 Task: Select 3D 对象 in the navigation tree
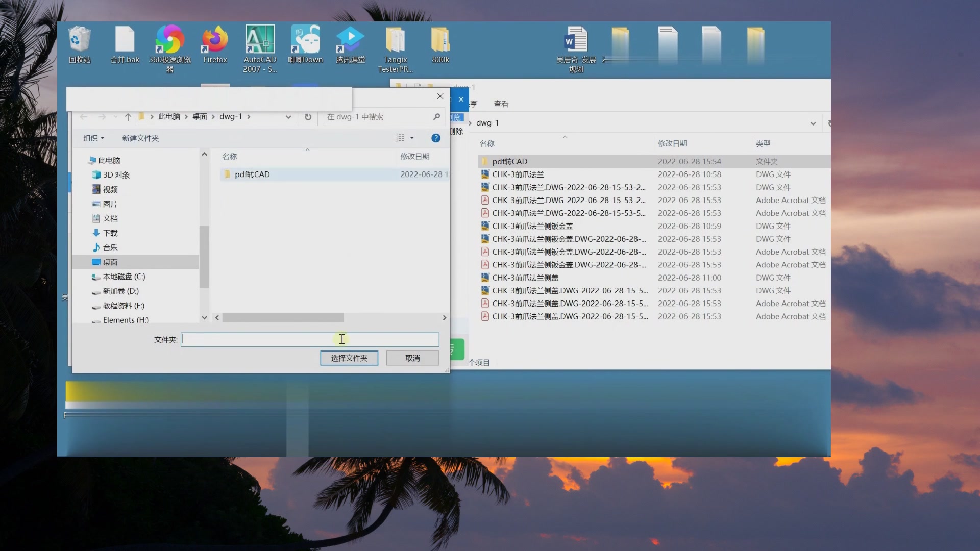111,175
